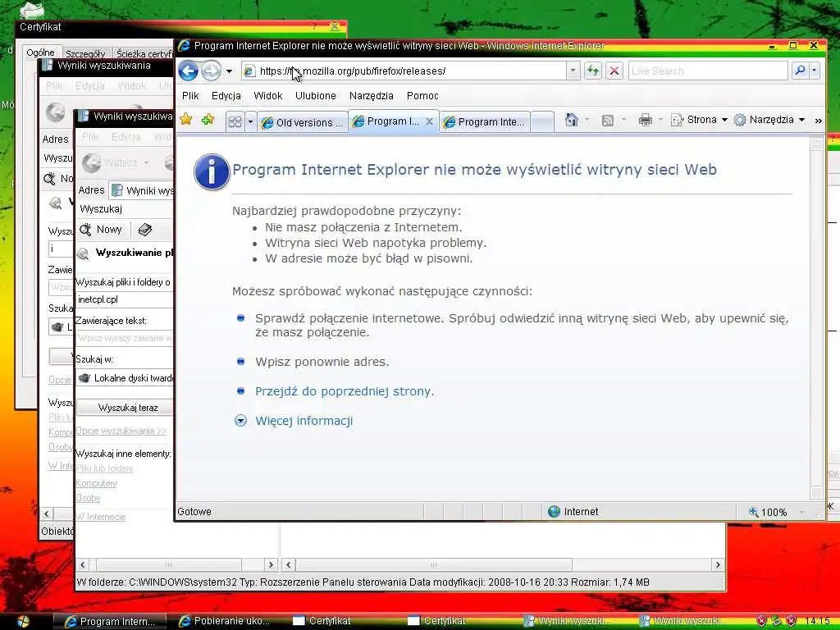Click Pliki lub foldery link

(x=104, y=468)
